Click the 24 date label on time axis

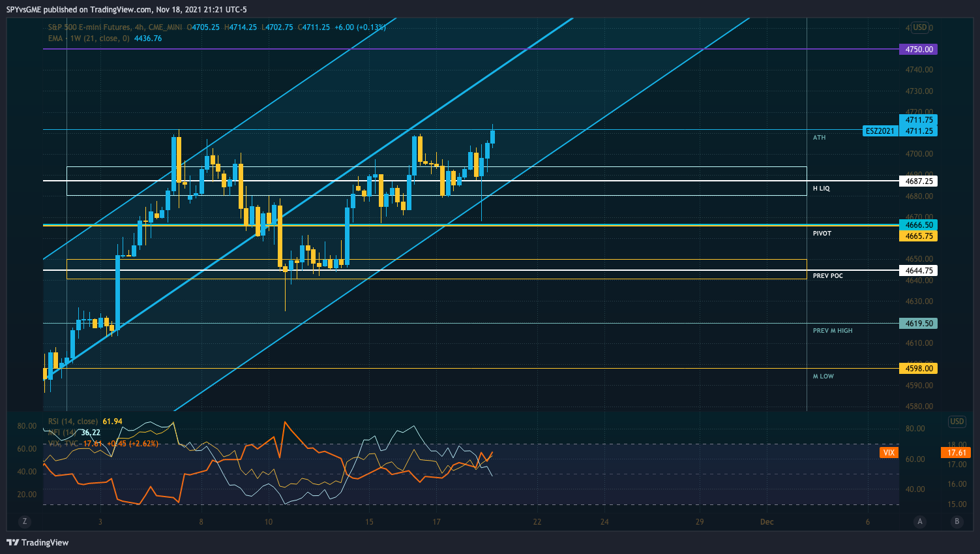coord(604,521)
